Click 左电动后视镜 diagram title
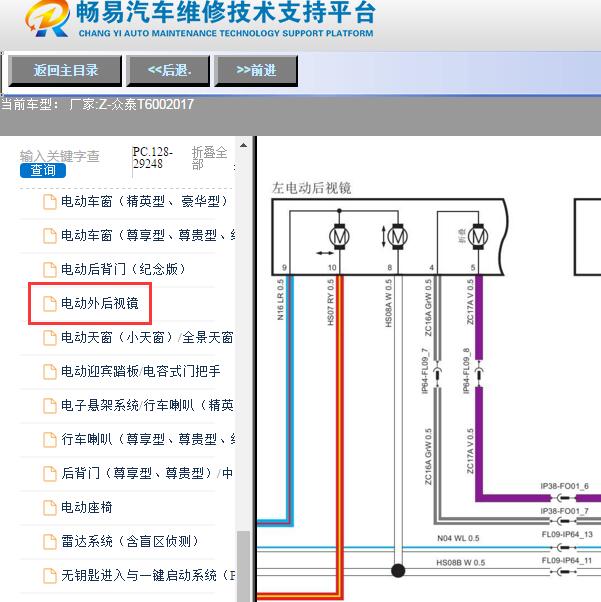 (311, 188)
